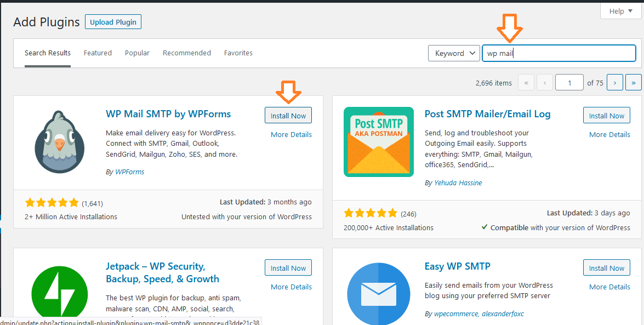Open the Easy WP SMTP title link
This screenshot has height=325, width=644.
click(458, 266)
